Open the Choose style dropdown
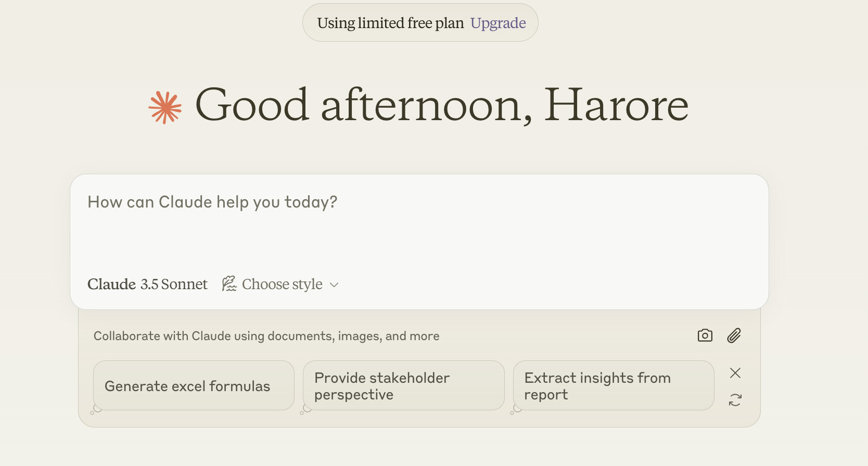The width and height of the screenshot is (868, 466). point(280,284)
